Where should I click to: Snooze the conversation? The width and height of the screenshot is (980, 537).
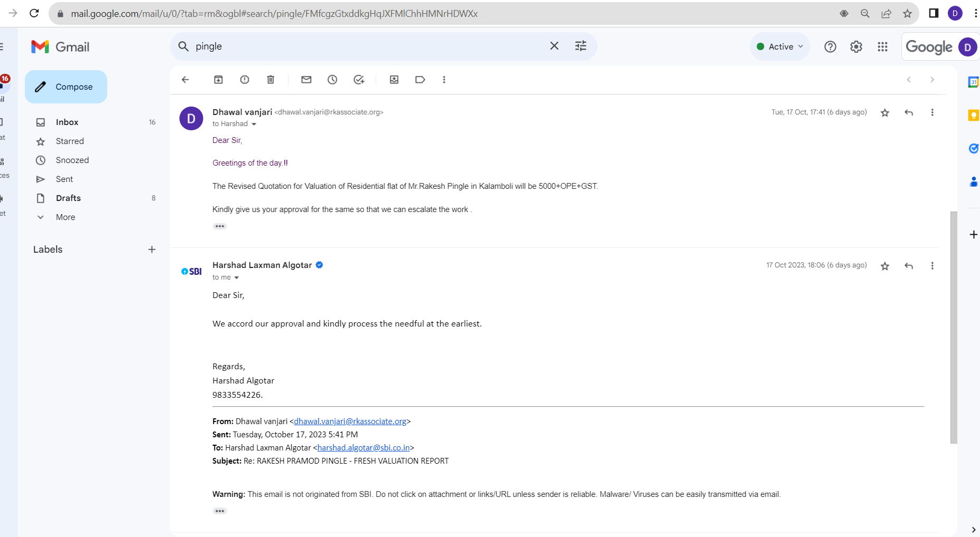(x=332, y=80)
